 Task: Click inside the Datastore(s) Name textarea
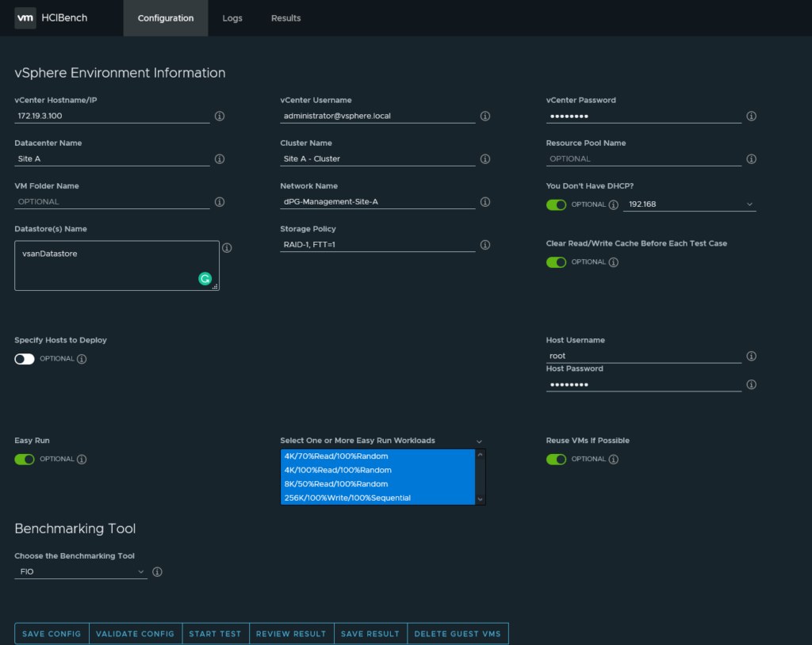coord(117,265)
